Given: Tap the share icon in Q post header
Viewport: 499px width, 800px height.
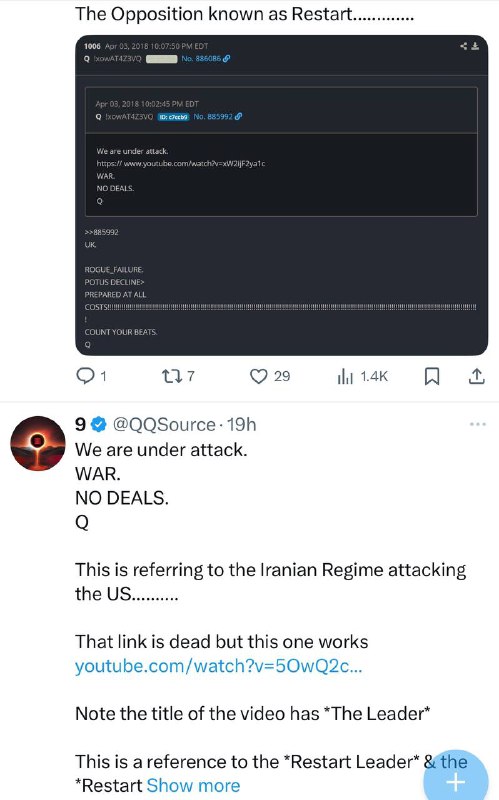Looking at the screenshot, I should coord(463,46).
